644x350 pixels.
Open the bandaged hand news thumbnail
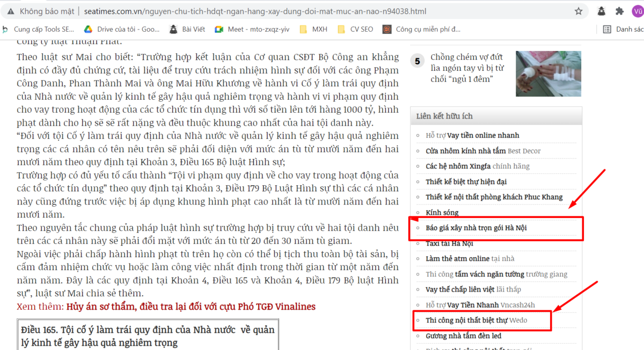pyautogui.click(x=548, y=74)
